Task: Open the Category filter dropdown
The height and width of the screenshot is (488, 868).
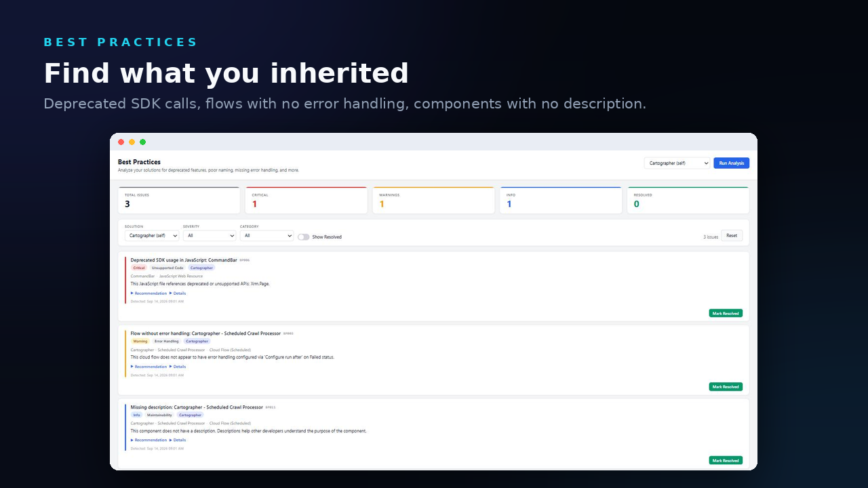Action: 267,236
